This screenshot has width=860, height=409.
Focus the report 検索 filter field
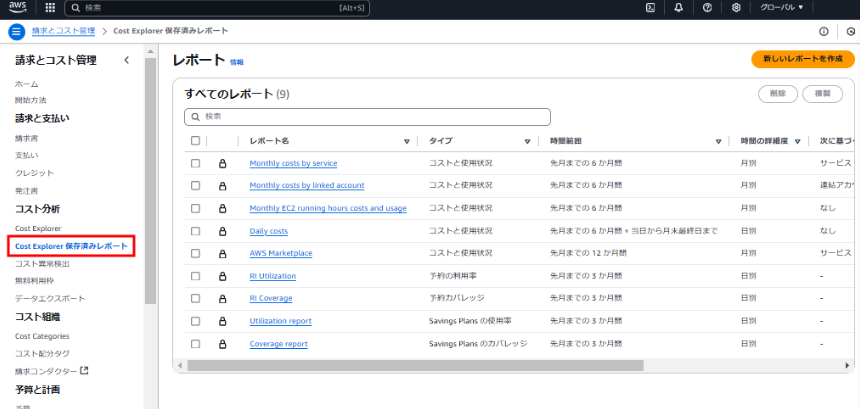367,117
